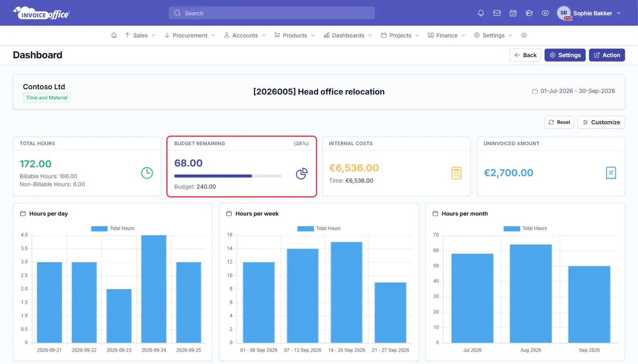
Task: Toggle the eye icon in the top header
Action: click(545, 13)
